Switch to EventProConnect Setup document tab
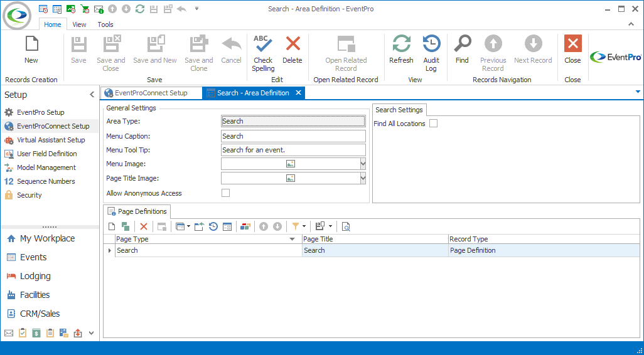 (151, 93)
